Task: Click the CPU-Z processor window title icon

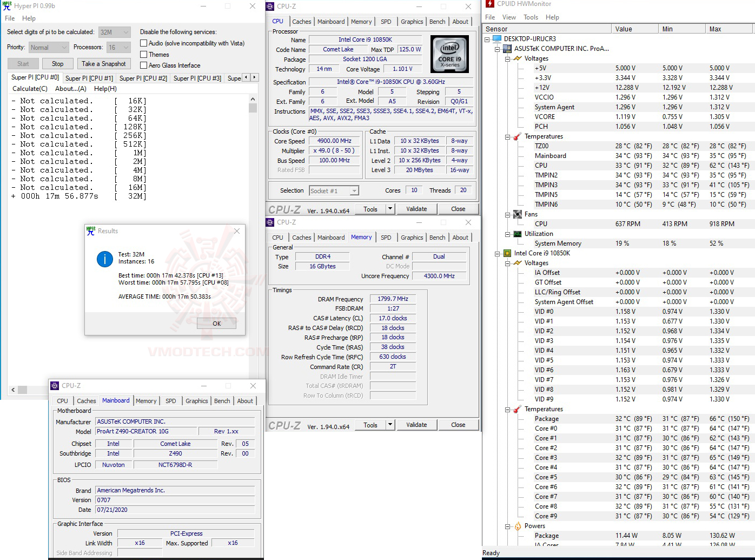Action: pyautogui.click(x=270, y=6)
